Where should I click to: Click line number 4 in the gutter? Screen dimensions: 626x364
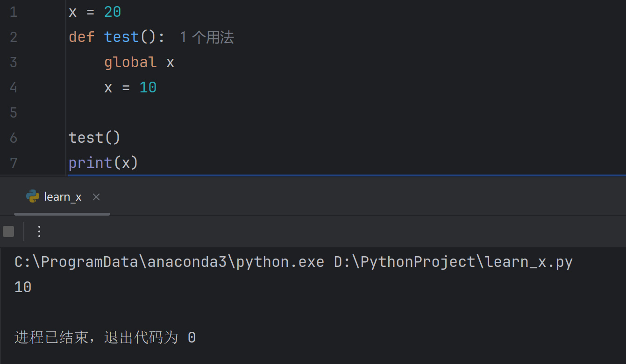[13, 88]
